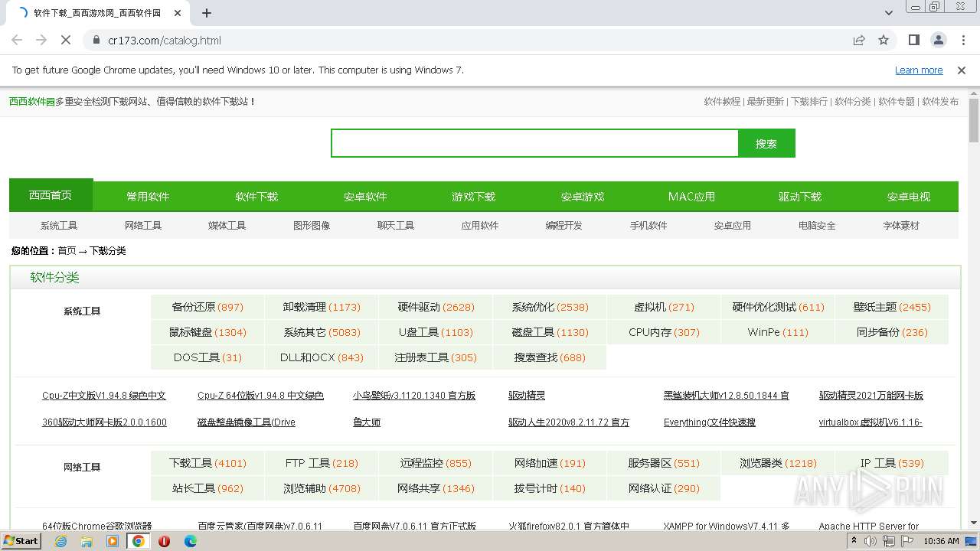The width and height of the screenshot is (980, 551).
Task: Open the media player taskbar icon
Action: pyautogui.click(x=113, y=541)
